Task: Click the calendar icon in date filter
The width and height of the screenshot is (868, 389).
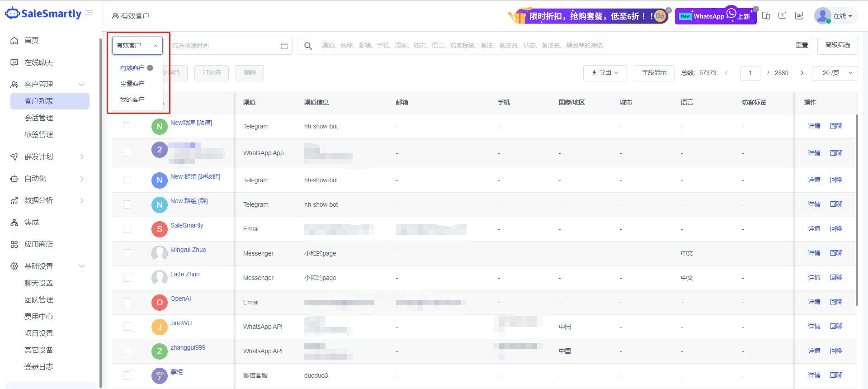Action: click(x=284, y=46)
